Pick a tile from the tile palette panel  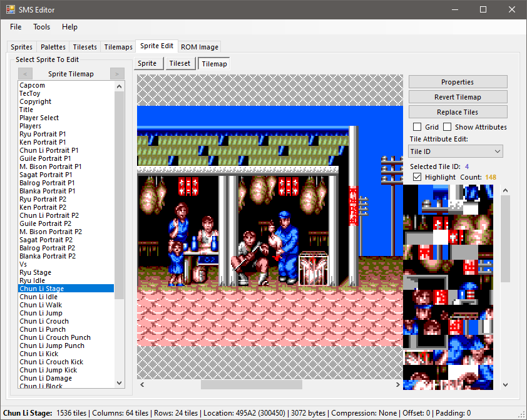click(448, 287)
